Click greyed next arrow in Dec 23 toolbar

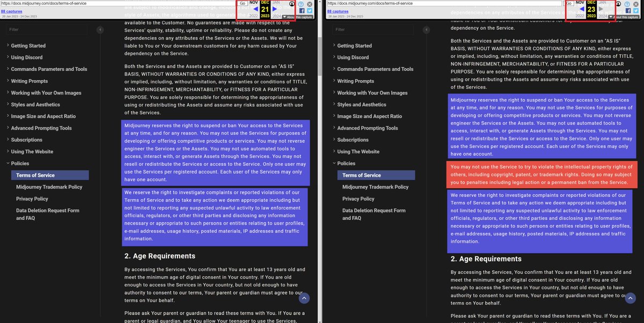point(601,9)
